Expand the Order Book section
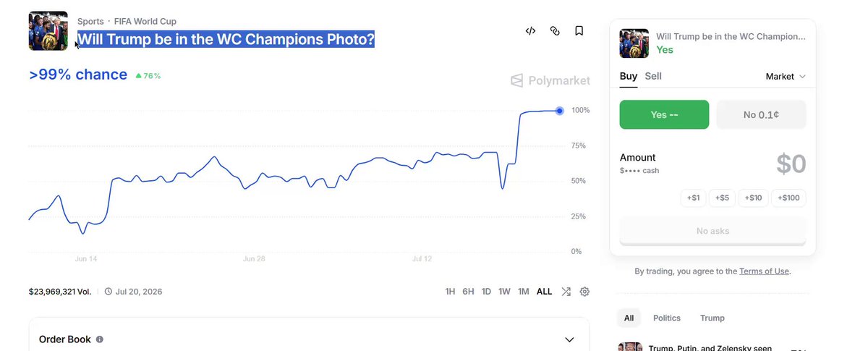This screenshot has width=868, height=351. [569, 339]
